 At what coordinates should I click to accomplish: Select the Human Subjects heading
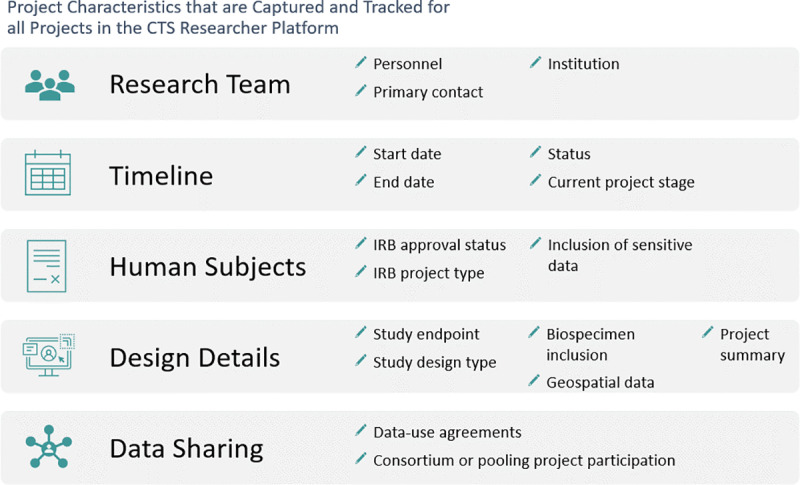(208, 267)
